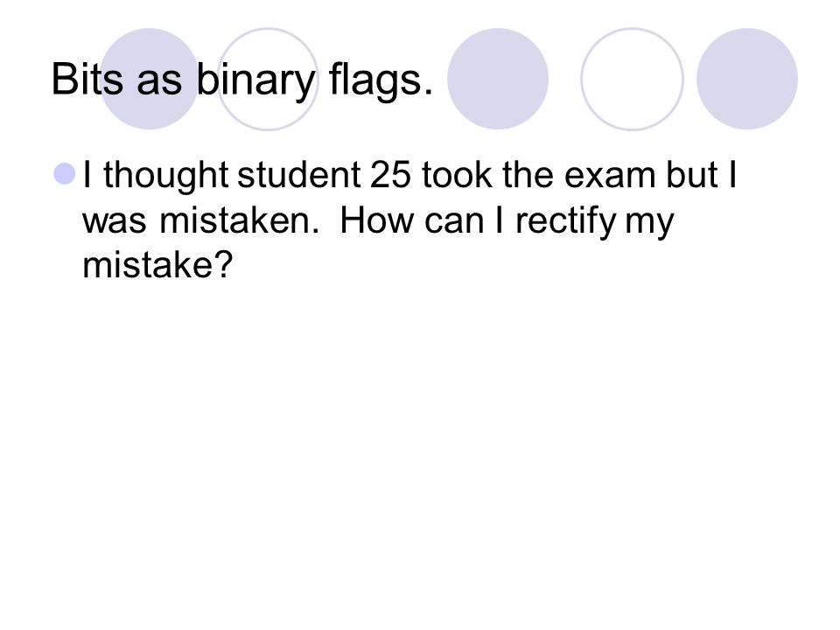Click the word 'How' in the second line
Image resolution: width=840 pixels, height=630 pixels.
click(x=378, y=220)
